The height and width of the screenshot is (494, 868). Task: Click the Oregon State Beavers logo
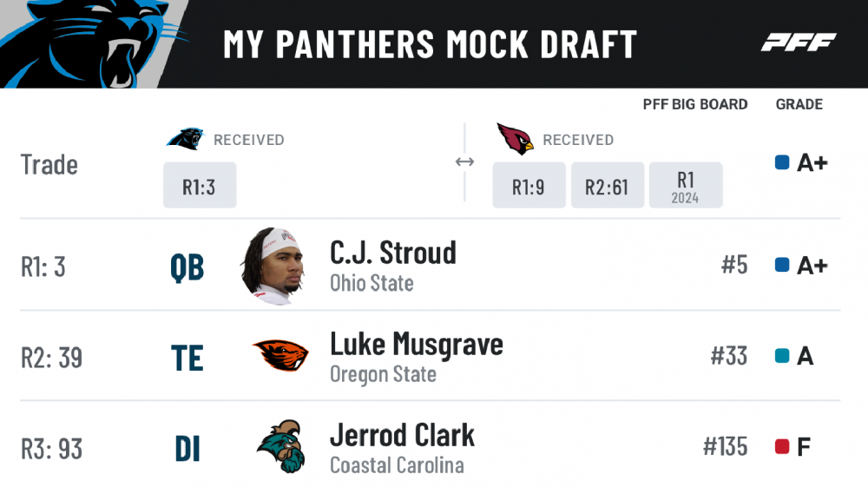pyautogui.click(x=280, y=356)
